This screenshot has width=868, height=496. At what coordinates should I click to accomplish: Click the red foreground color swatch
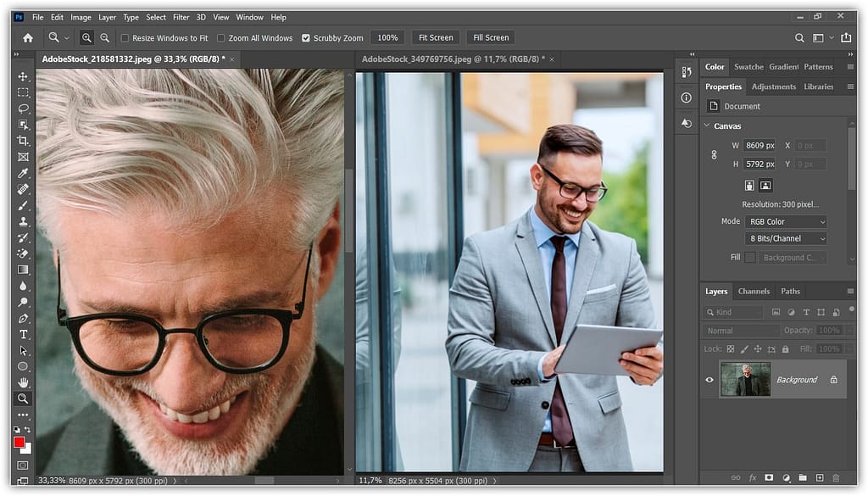click(x=19, y=442)
